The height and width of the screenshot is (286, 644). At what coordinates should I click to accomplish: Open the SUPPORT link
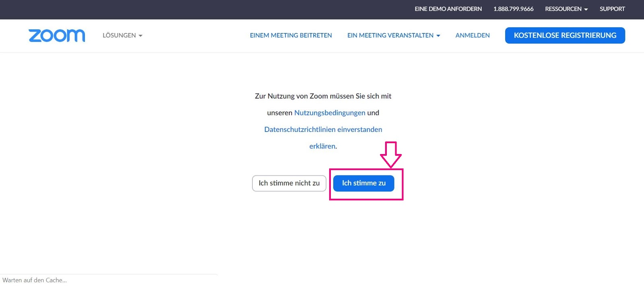click(612, 9)
